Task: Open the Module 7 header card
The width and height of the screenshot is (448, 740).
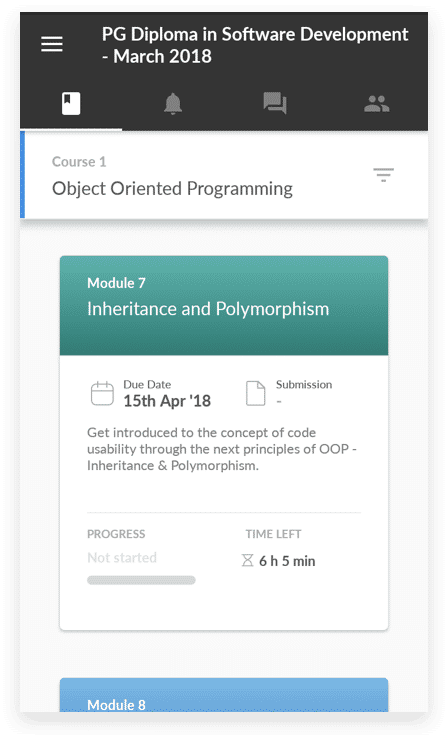Action: (224, 305)
